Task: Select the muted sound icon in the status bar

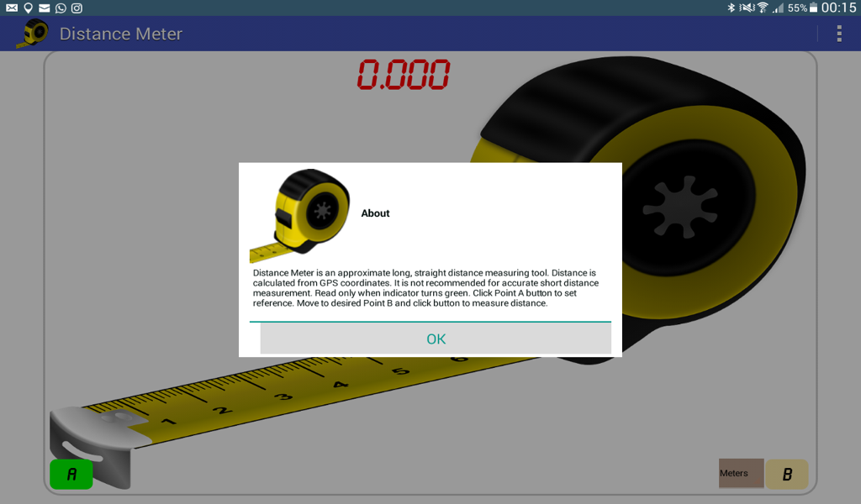Action: (x=747, y=8)
